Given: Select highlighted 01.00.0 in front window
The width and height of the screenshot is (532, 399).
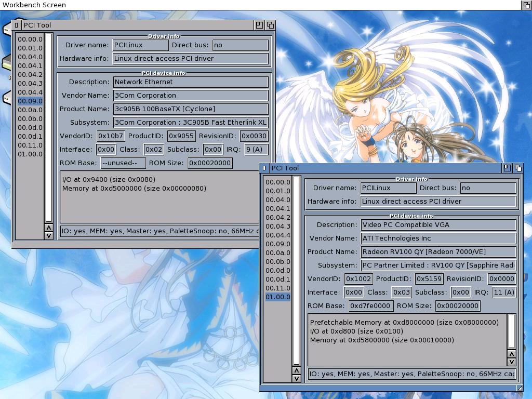Looking at the screenshot, I should coord(278,297).
